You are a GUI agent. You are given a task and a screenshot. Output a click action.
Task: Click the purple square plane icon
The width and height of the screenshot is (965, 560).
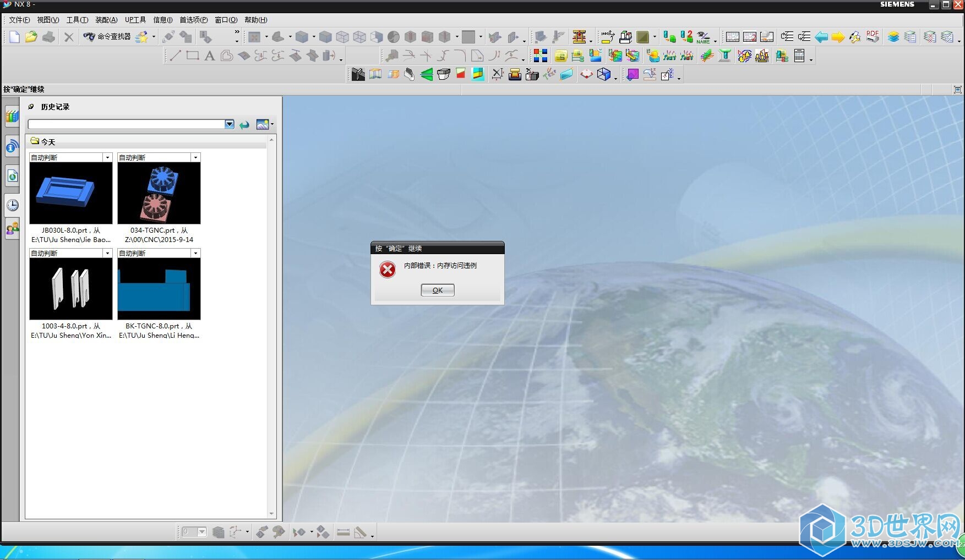point(633,74)
